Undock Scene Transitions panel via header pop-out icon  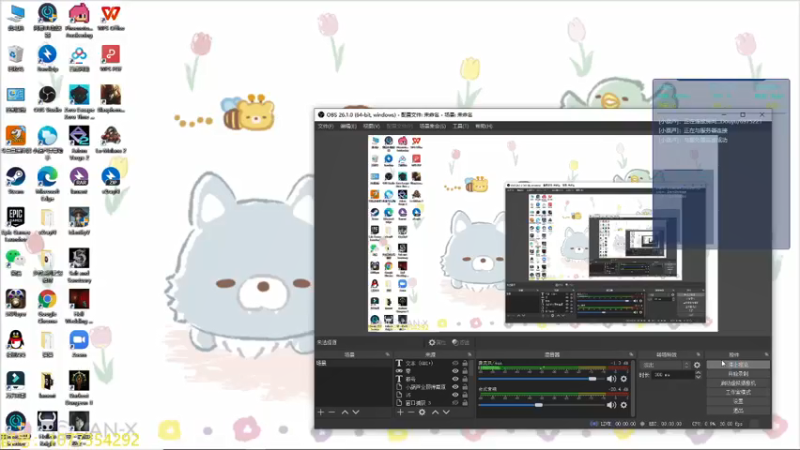pos(698,354)
